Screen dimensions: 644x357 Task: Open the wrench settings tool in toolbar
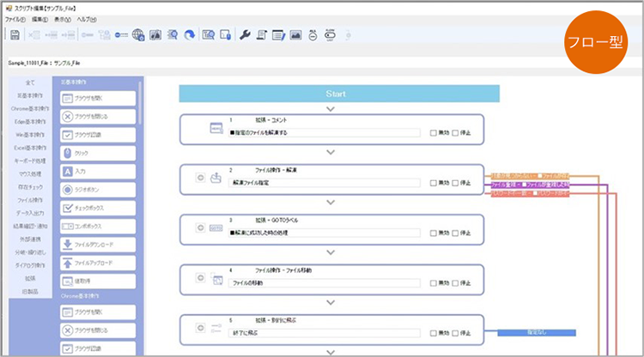coord(244,35)
